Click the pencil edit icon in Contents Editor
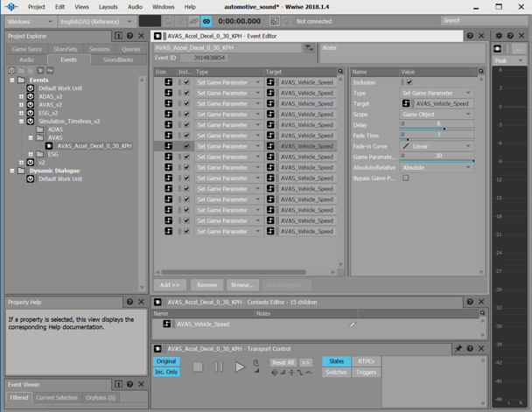Screen dimensions: 532x412 coord(353,325)
